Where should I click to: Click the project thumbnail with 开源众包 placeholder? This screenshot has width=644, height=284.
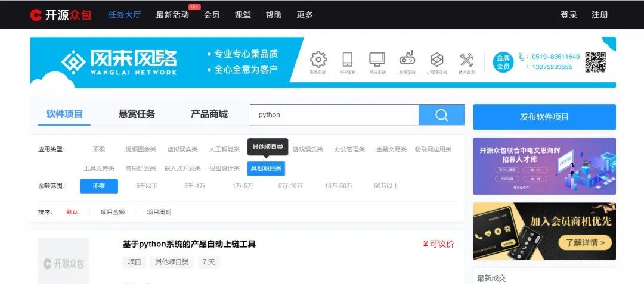tap(64, 261)
